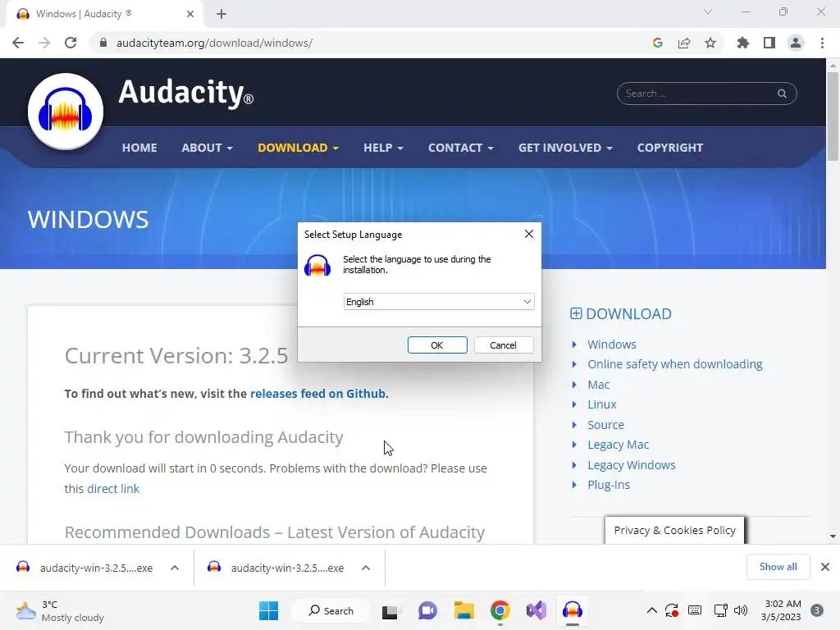Open Task View on the taskbar
The height and width of the screenshot is (630, 840).
pyautogui.click(x=390, y=610)
